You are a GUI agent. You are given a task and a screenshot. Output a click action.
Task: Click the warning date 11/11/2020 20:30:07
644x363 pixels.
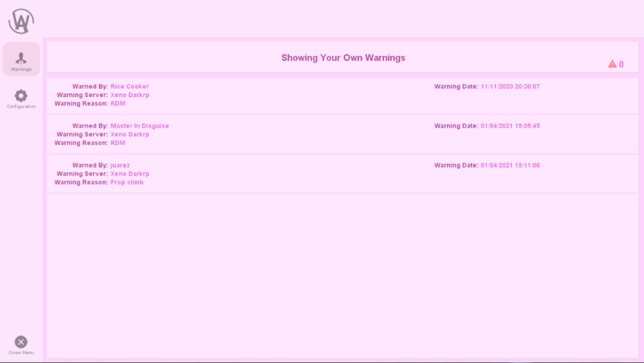pos(510,86)
